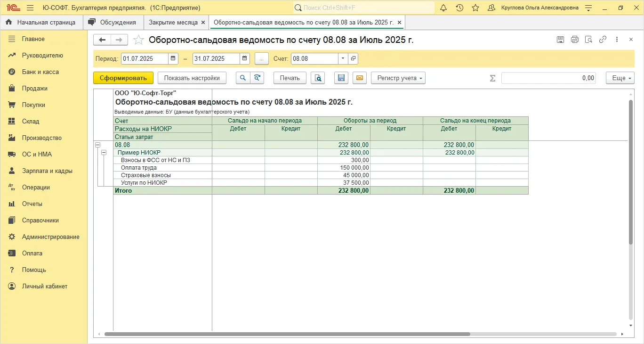Viewport: 644px width, 344px height.
Task: Save report using diskette icon in toolbar
Action: pos(341,78)
